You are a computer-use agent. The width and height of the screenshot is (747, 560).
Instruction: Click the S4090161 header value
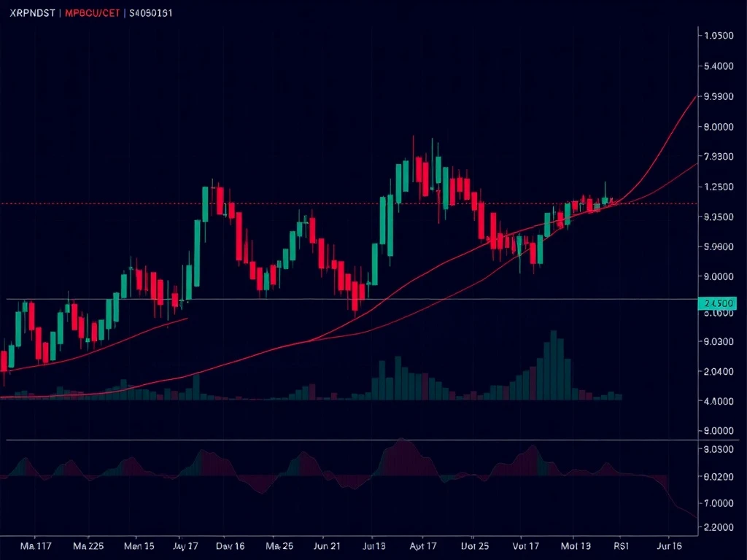point(151,13)
